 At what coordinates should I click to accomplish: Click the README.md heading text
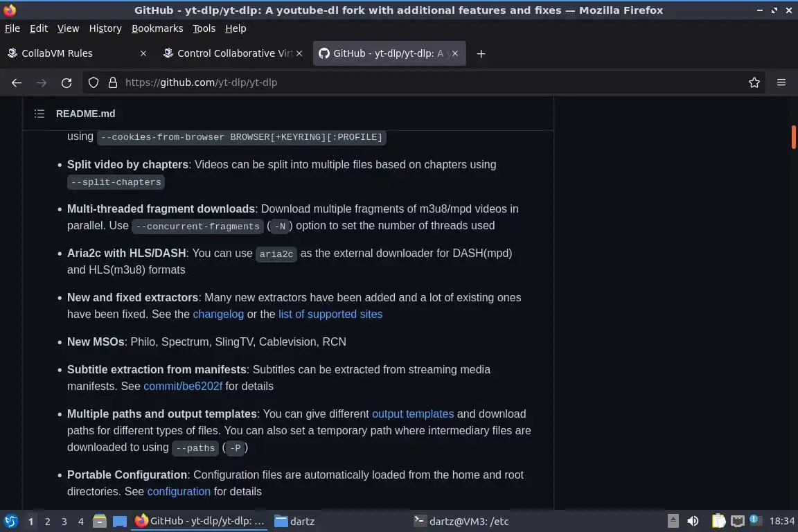click(85, 114)
